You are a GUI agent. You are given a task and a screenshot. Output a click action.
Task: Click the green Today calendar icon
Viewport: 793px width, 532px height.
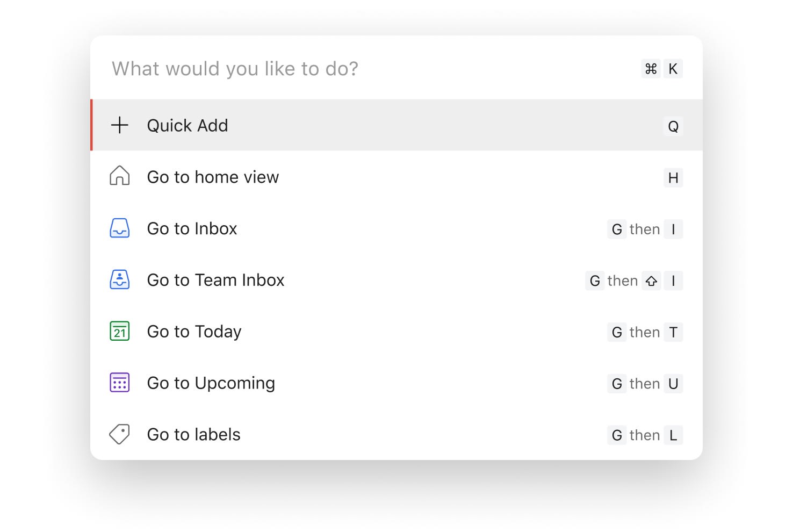(119, 332)
